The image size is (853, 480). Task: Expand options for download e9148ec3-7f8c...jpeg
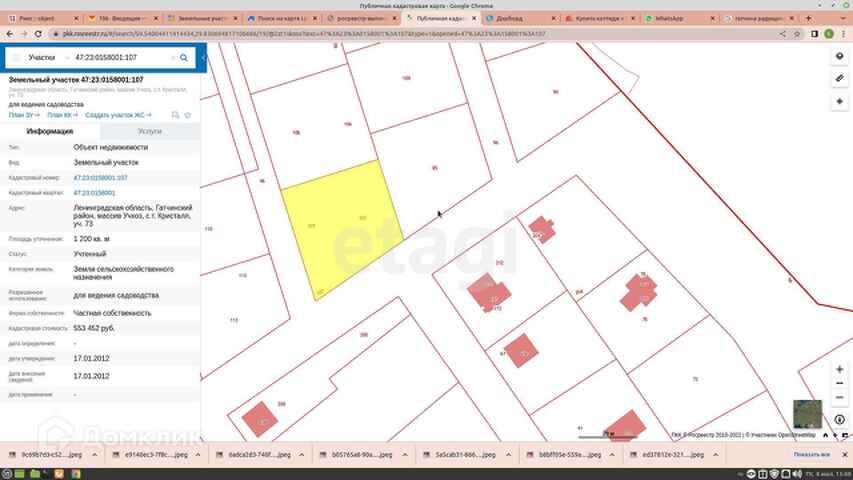point(198,455)
